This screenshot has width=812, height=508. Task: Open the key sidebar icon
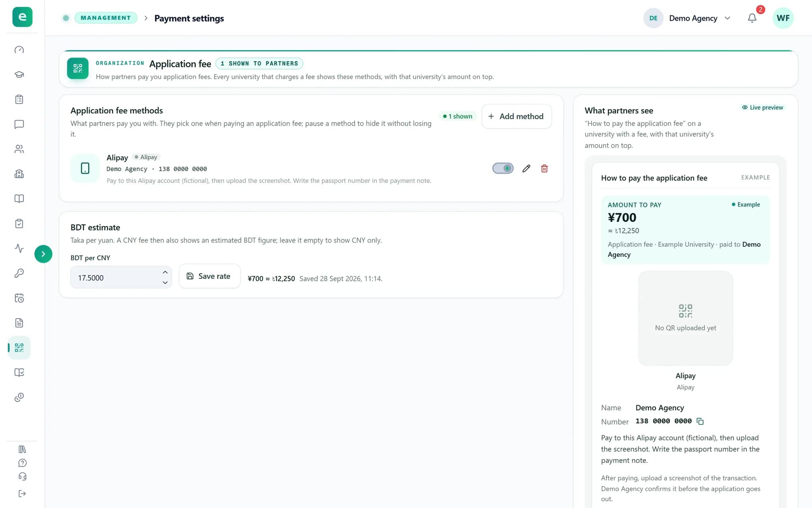[19, 273]
